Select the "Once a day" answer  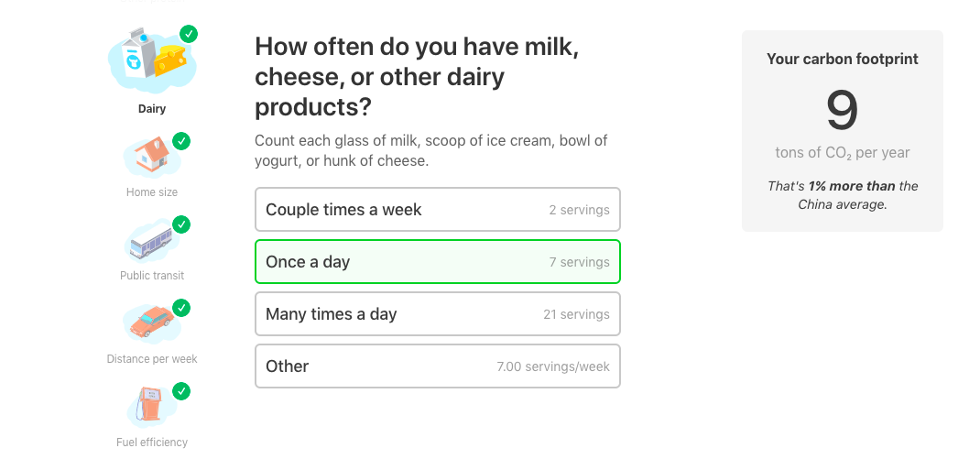coord(437,262)
